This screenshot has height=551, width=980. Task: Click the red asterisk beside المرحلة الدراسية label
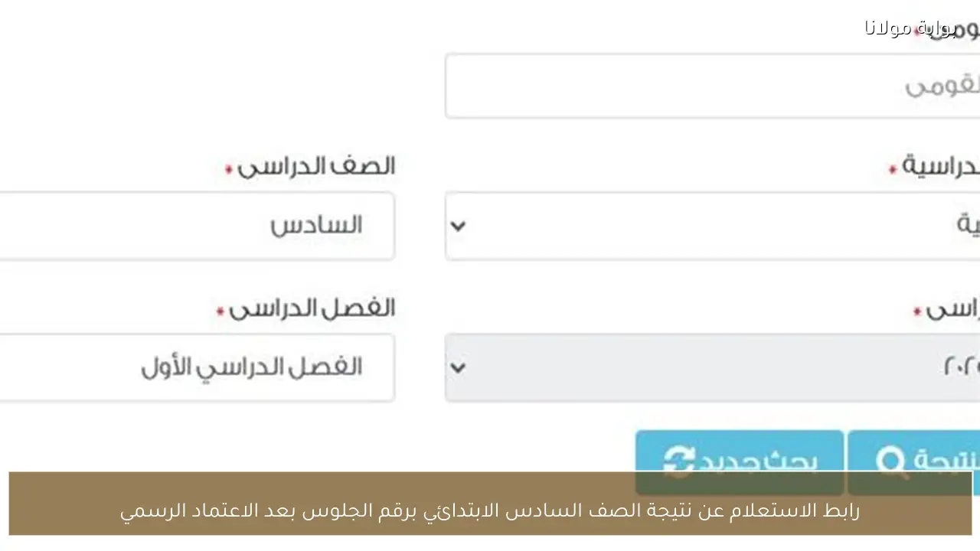891,170
